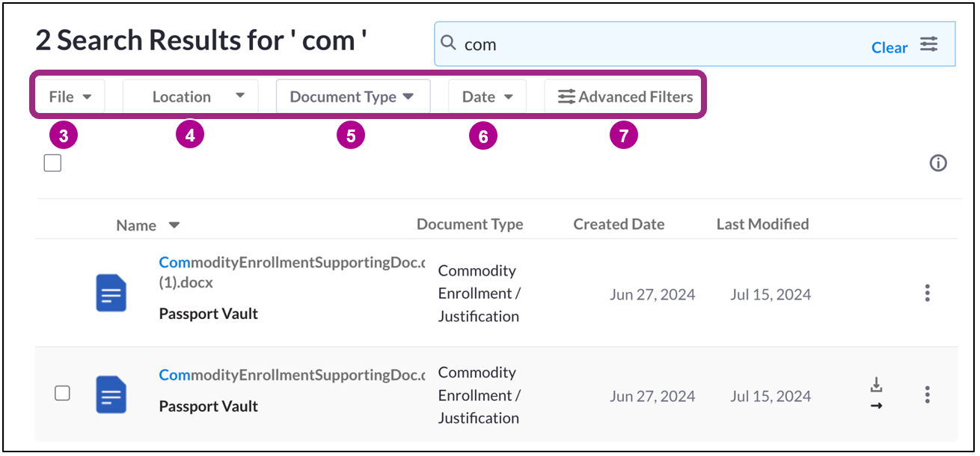
Task: Click the magnifying glass icon in search bar
Action: 448,43
